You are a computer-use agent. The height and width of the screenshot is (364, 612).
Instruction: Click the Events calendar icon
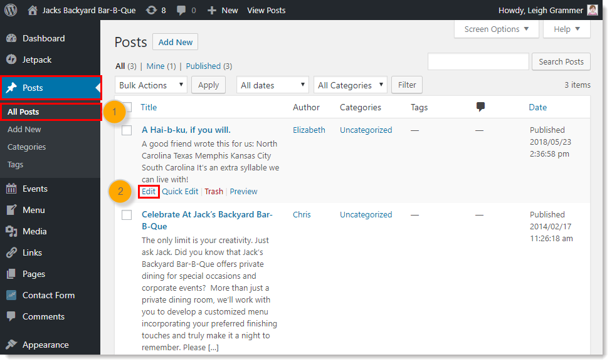11,189
